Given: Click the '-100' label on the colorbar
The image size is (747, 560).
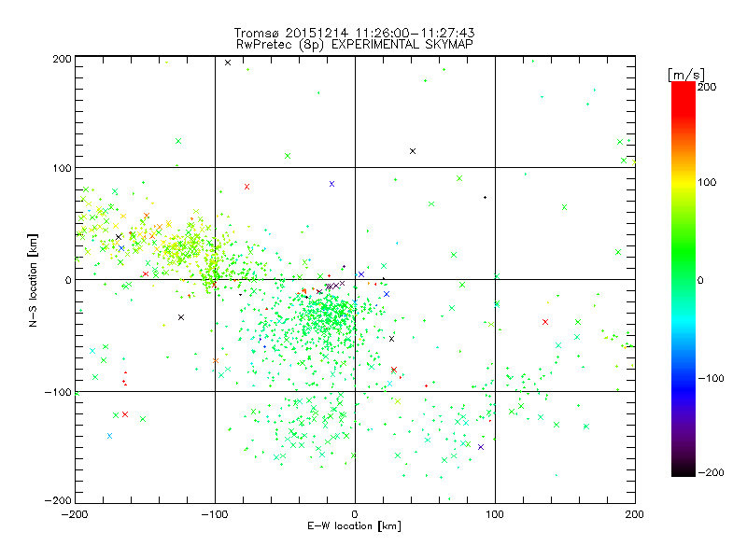Looking at the screenshot, I should (711, 379).
